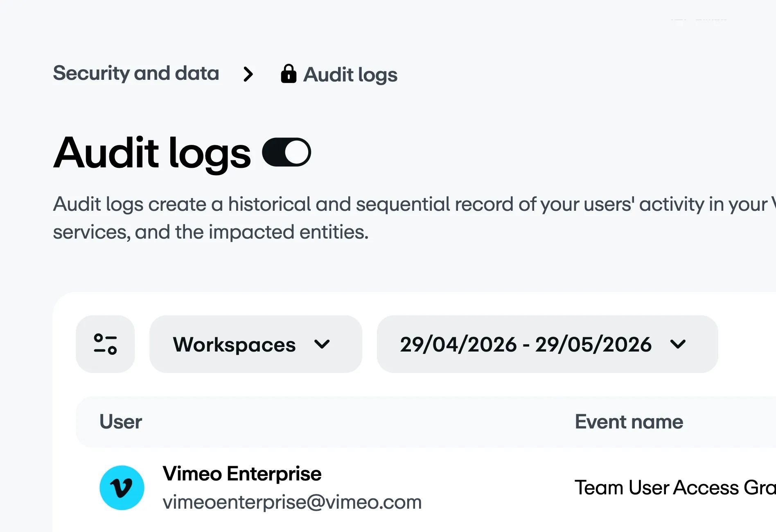
Task: Select the Team User Access event entry
Action: pos(675,487)
